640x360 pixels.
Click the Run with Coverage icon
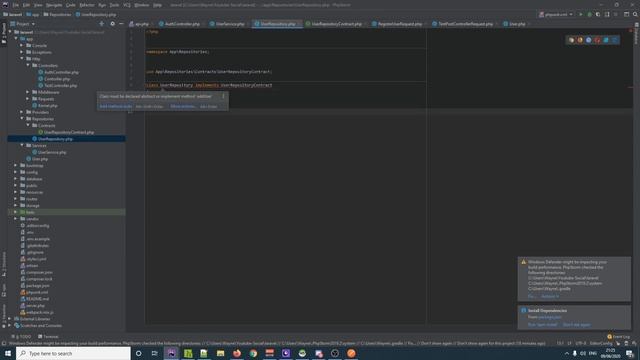pos(598,14)
